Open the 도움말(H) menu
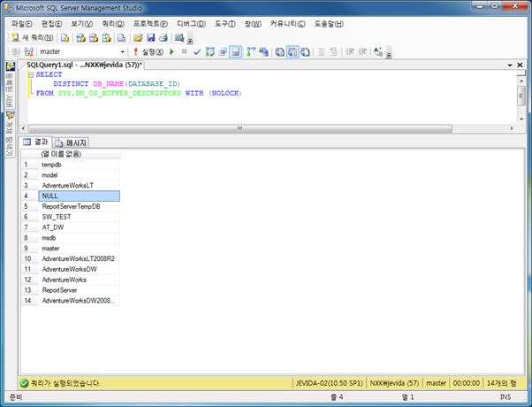Viewport: 532px width, 407px height. click(329, 24)
